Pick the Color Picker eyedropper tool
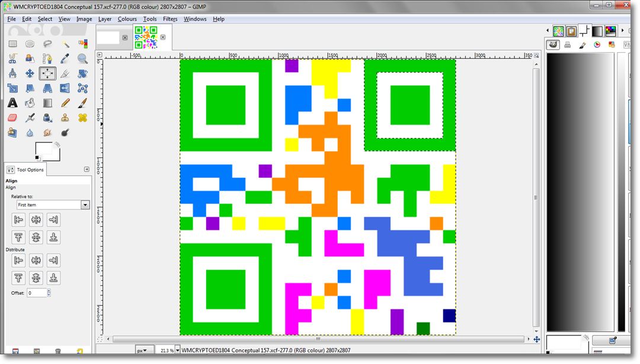The width and height of the screenshot is (640, 364). pos(65,59)
